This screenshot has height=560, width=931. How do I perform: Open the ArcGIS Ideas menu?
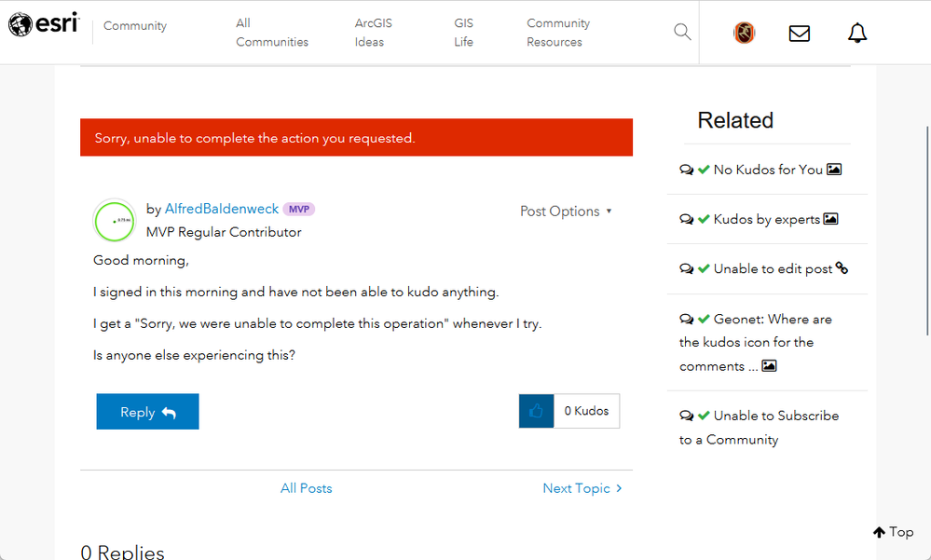pyautogui.click(x=374, y=33)
